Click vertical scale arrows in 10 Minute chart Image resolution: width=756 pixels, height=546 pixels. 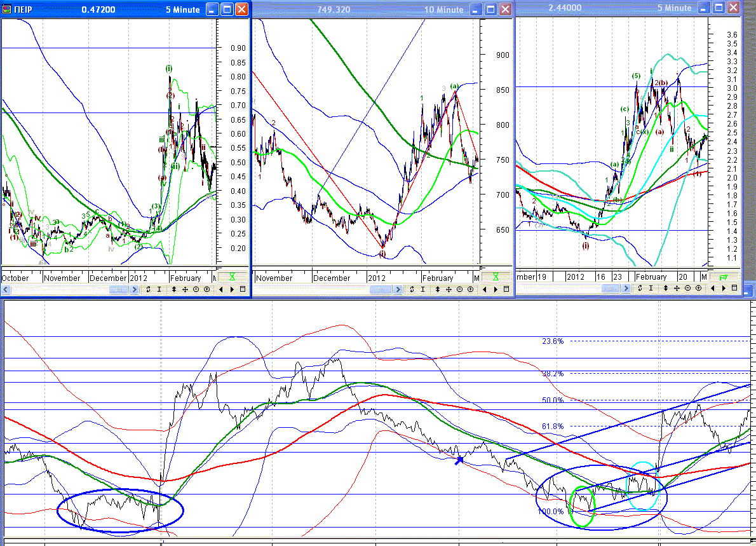438,289
